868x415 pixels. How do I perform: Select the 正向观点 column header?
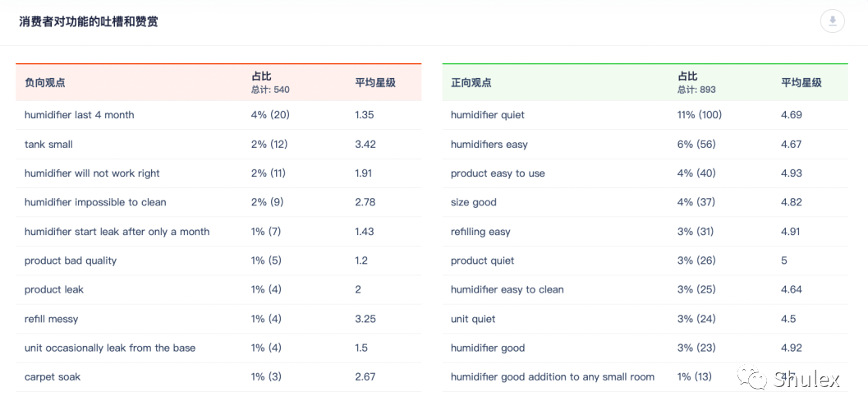click(471, 83)
